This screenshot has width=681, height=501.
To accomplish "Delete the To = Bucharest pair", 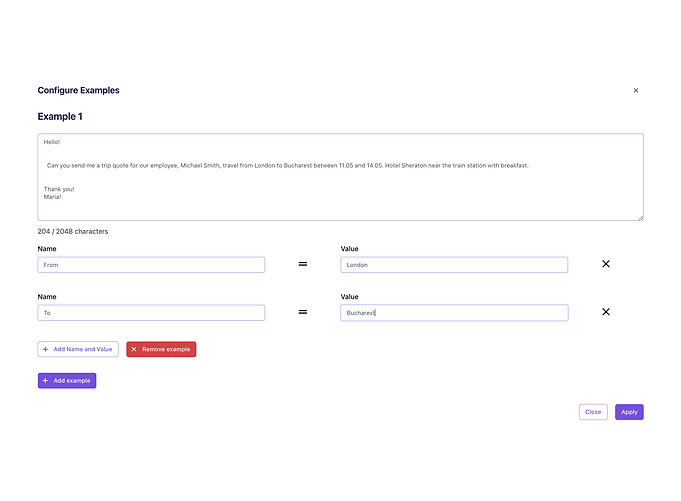I will point(605,312).
